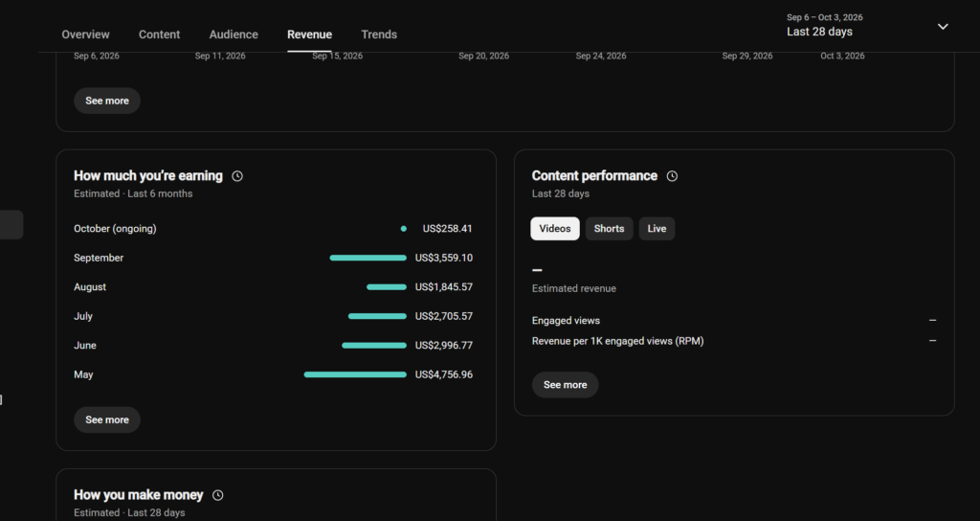
Task: Click the US$1,845.57 August amount
Action: coord(444,287)
